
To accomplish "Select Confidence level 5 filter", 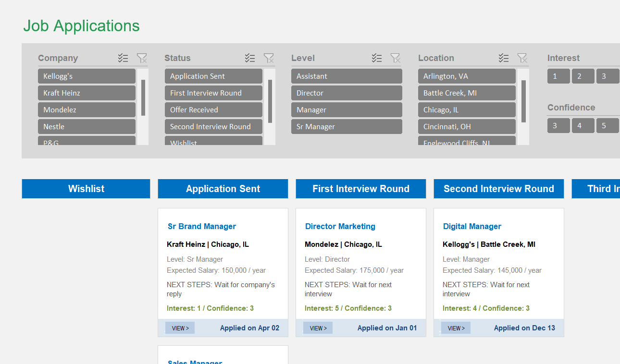I will click(x=608, y=125).
